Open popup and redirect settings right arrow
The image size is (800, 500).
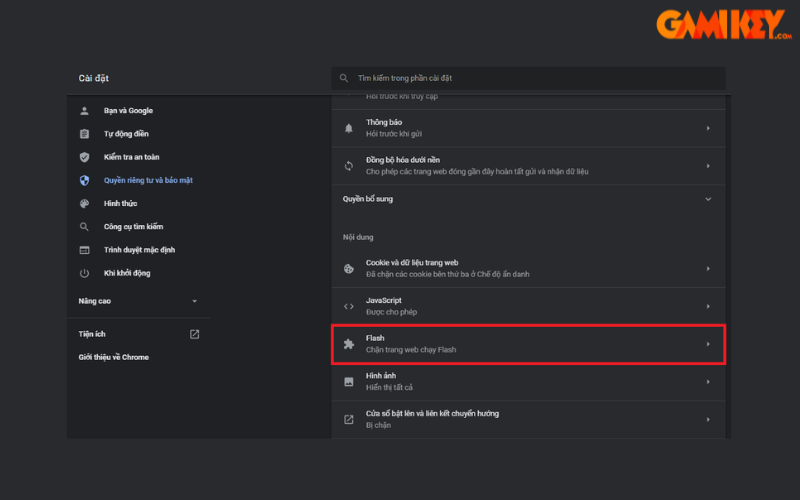[708, 419]
